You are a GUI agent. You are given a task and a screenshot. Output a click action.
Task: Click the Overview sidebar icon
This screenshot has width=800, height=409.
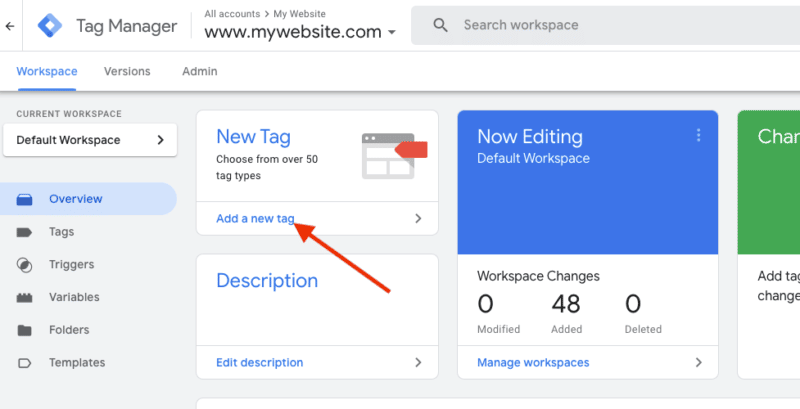(24, 199)
